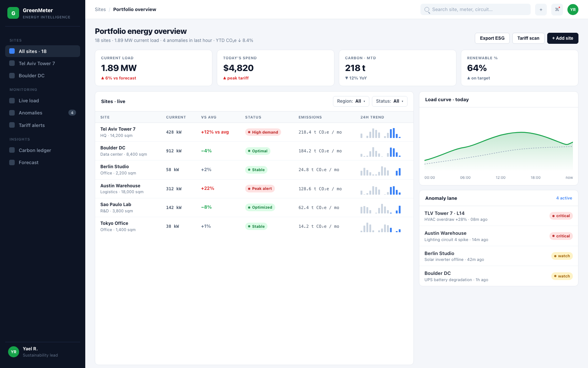The height and width of the screenshot is (368, 588).
Task: Click the Export ESG button
Action: (x=492, y=38)
